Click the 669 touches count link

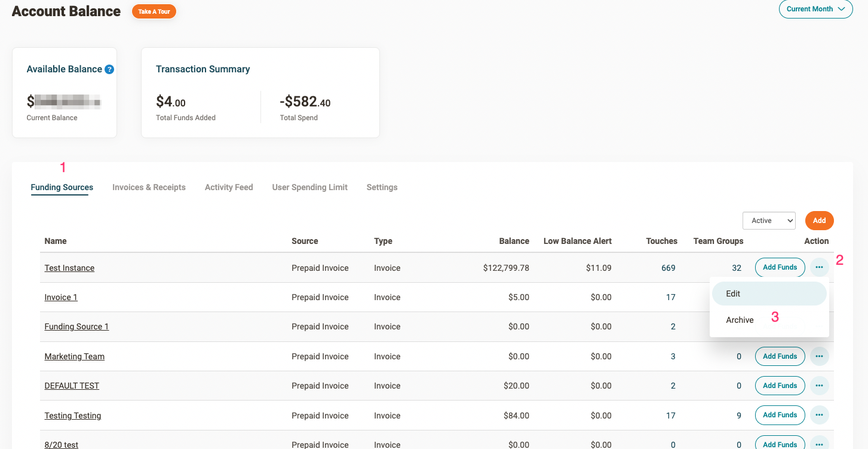coord(668,268)
